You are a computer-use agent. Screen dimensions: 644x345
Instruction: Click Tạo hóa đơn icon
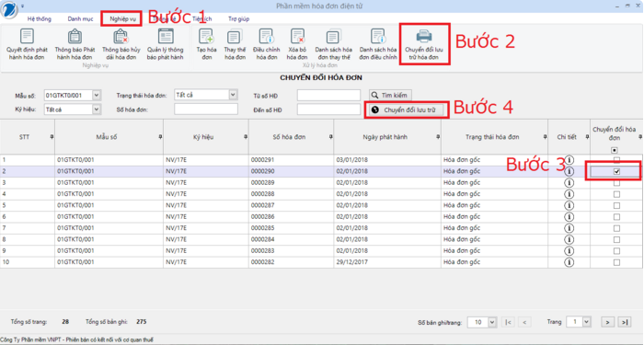coord(206,36)
